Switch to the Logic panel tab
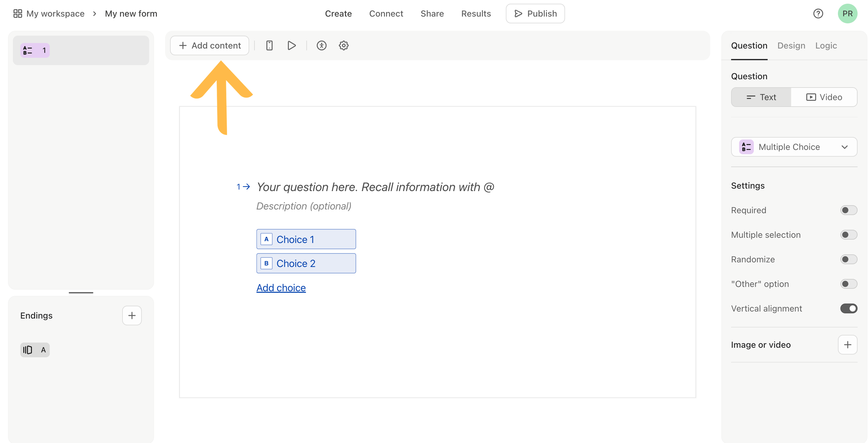This screenshot has height=443, width=868. point(826,45)
